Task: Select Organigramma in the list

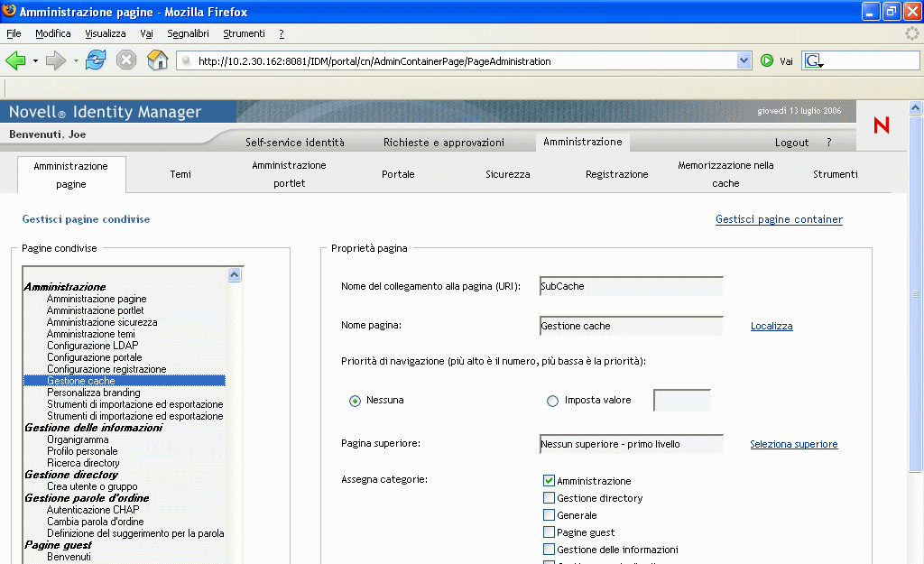Action: pos(78,439)
